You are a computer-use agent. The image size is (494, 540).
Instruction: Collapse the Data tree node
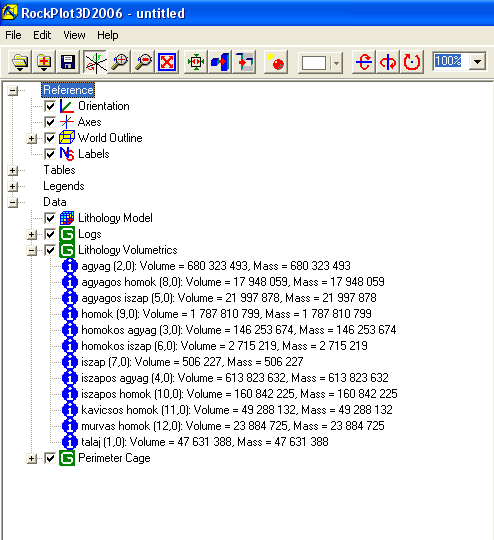click(13, 202)
